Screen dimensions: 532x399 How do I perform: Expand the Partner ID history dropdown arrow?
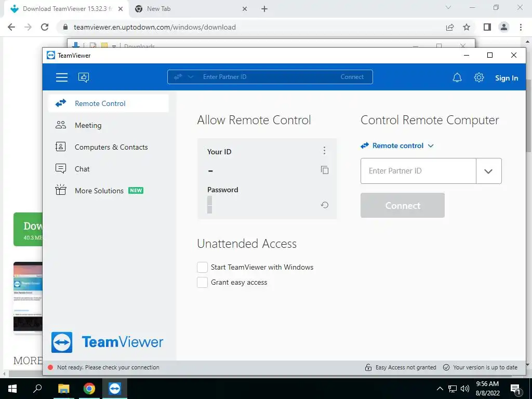coord(488,171)
